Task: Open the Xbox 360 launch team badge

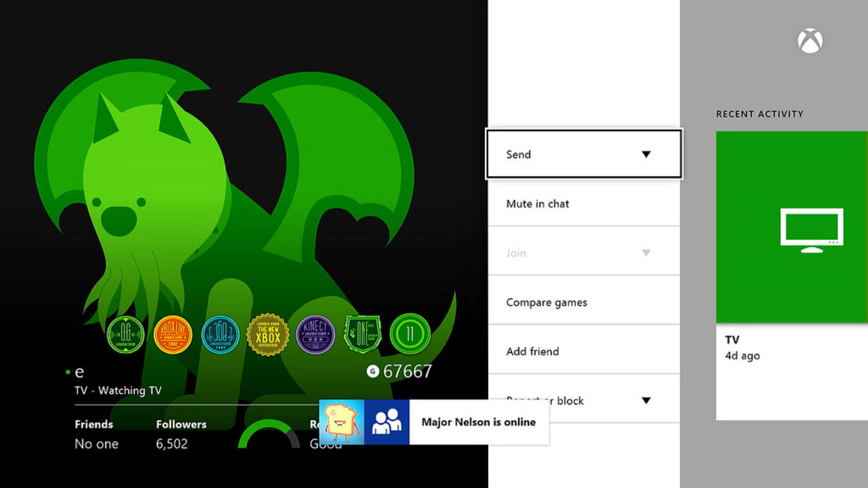Action: pos(220,334)
